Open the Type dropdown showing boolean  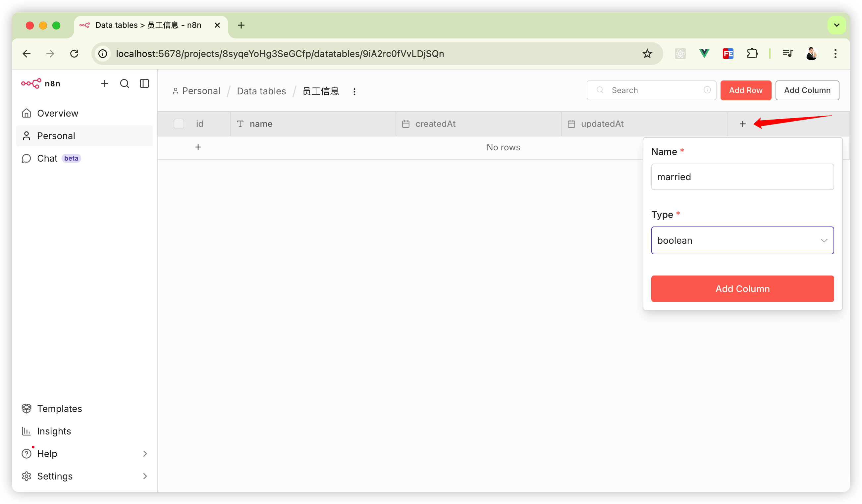point(742,240)
